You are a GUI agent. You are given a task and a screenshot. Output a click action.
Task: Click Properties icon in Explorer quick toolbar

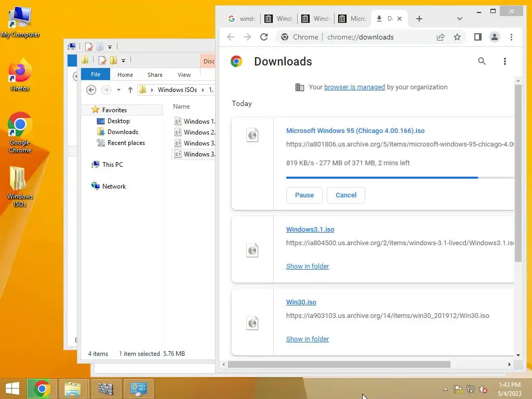click(x=102, y=60)
